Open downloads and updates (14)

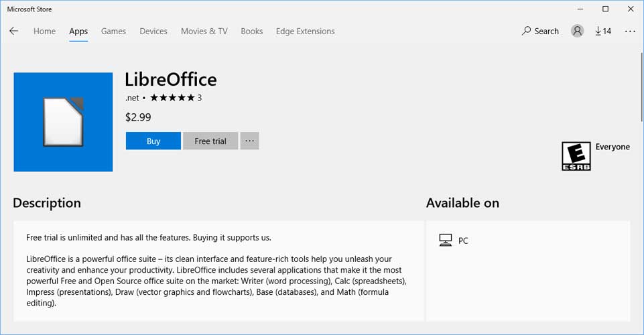(603, 31)
